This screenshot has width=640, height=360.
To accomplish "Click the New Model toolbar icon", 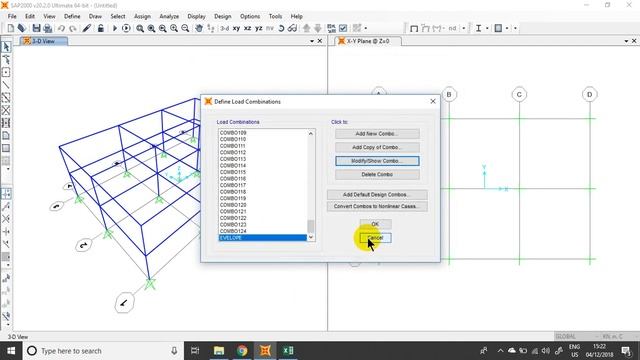I will pos(11,28).
